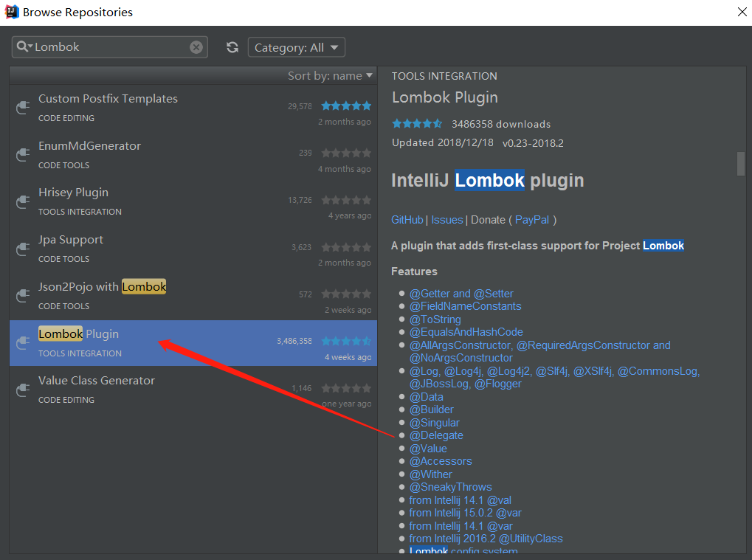This screenshot has width=752, height=560.
Task: Click the Lombok Plugin list star rating
Action: click(346, 341)
